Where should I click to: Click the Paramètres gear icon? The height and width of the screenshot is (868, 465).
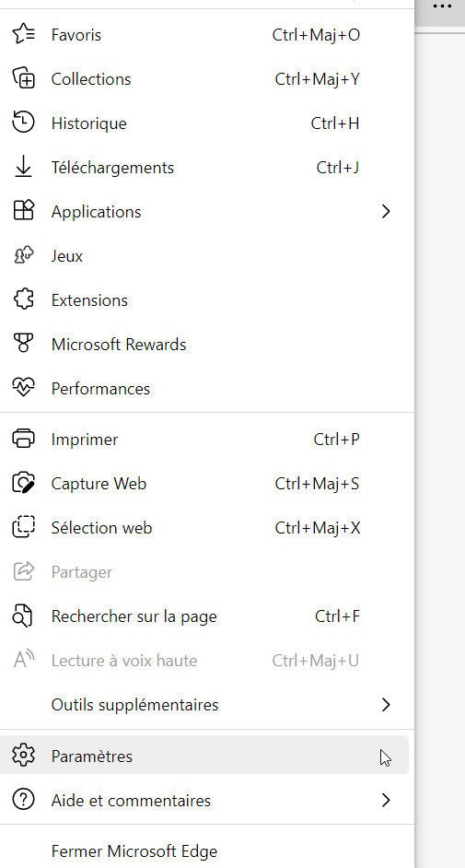point(23,755)
